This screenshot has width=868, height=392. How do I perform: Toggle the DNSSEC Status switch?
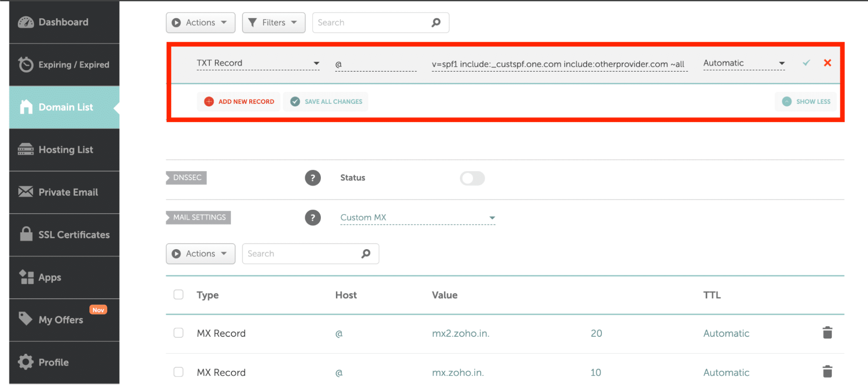click(472, 178)
